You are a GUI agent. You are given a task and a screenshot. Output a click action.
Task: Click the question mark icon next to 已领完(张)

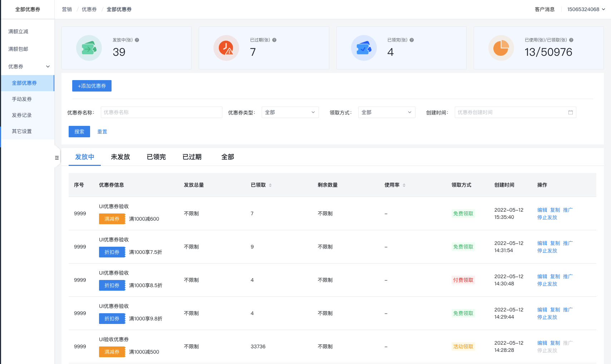click(x=412, y=40)
